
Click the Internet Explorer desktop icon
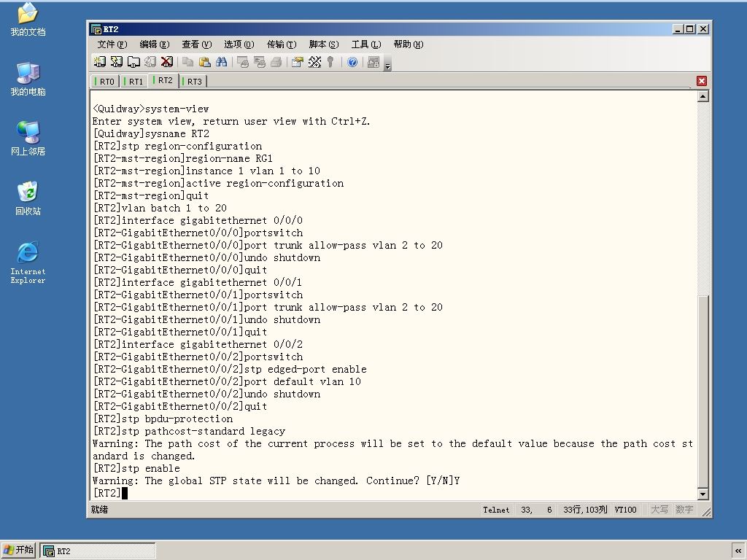[x=28, y=262]
